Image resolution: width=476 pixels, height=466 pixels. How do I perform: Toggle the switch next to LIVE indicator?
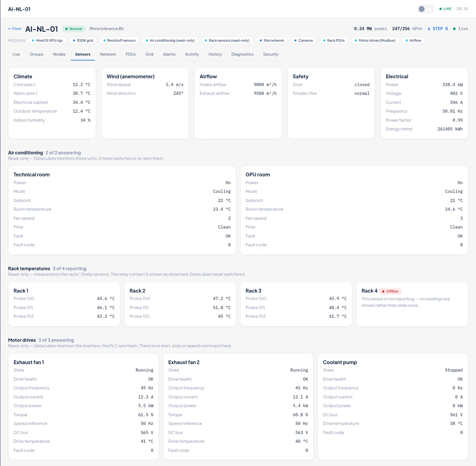[426, 9]
